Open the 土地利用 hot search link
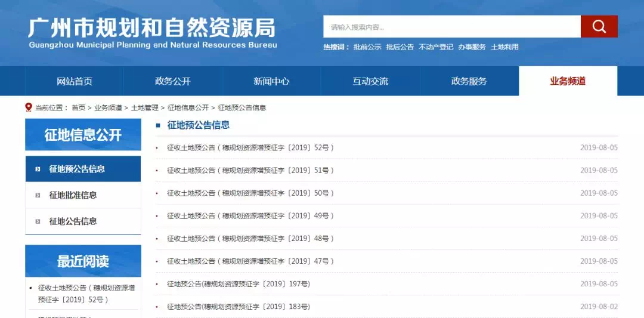 (x=504, y=47)
